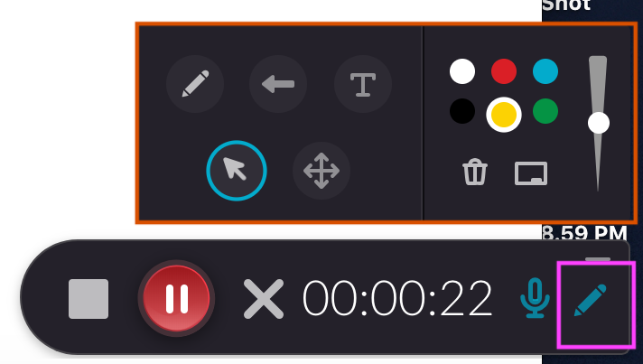The height and width of the screenshot is (364, 643).
Task: Click the recording timer display
Action: click(x=397, y=299)
